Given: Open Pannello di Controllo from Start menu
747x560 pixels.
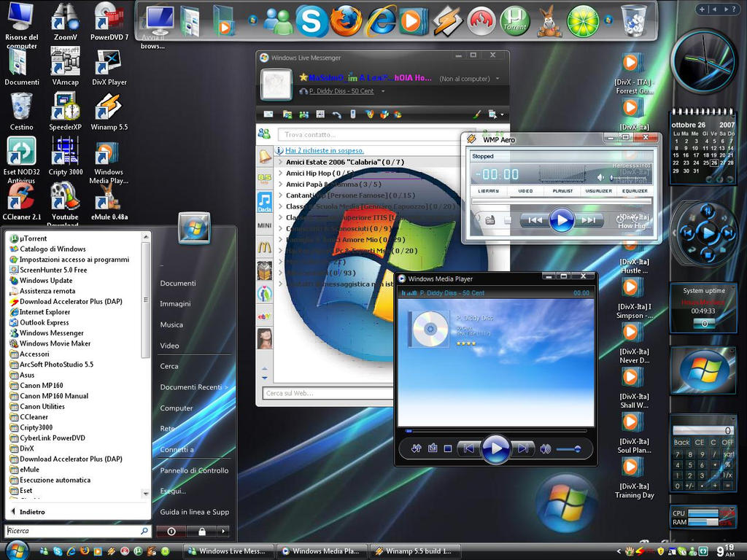Looking at the screenshot, I should point(194,470).
